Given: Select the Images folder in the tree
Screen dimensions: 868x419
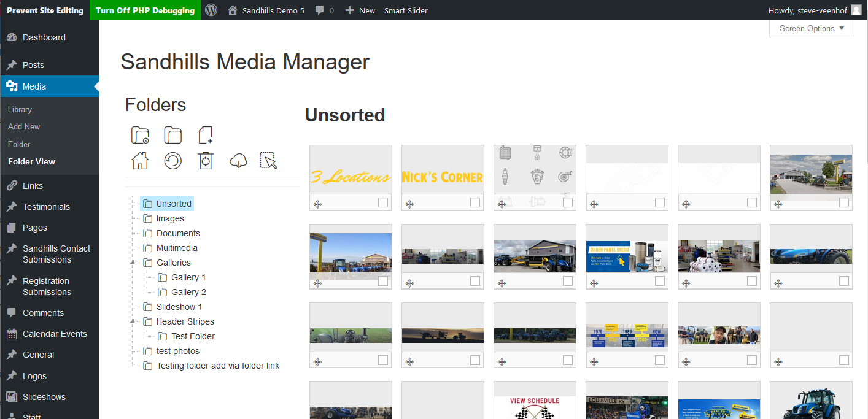Looking at the screenshot, I should pyautogui.click(x=164, y=218).
